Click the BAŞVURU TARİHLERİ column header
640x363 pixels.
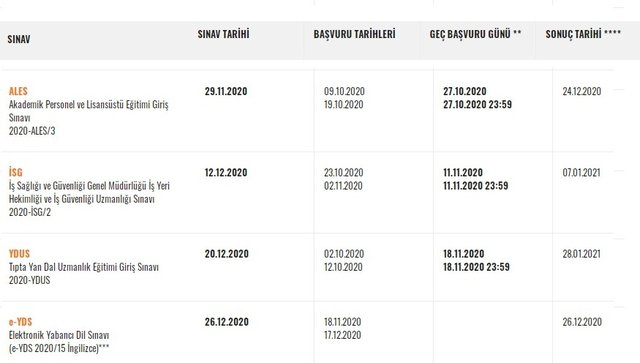pos(354,34)
